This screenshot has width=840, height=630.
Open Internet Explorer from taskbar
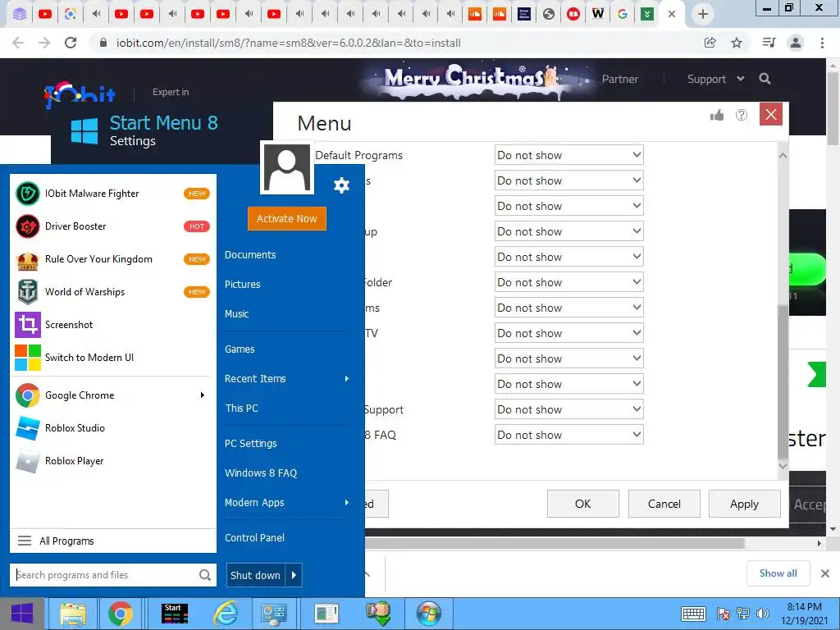point(226,614)
